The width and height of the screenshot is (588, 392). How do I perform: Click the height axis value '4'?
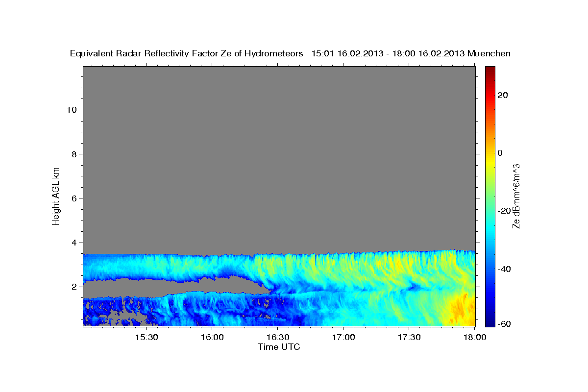[74, 243]
